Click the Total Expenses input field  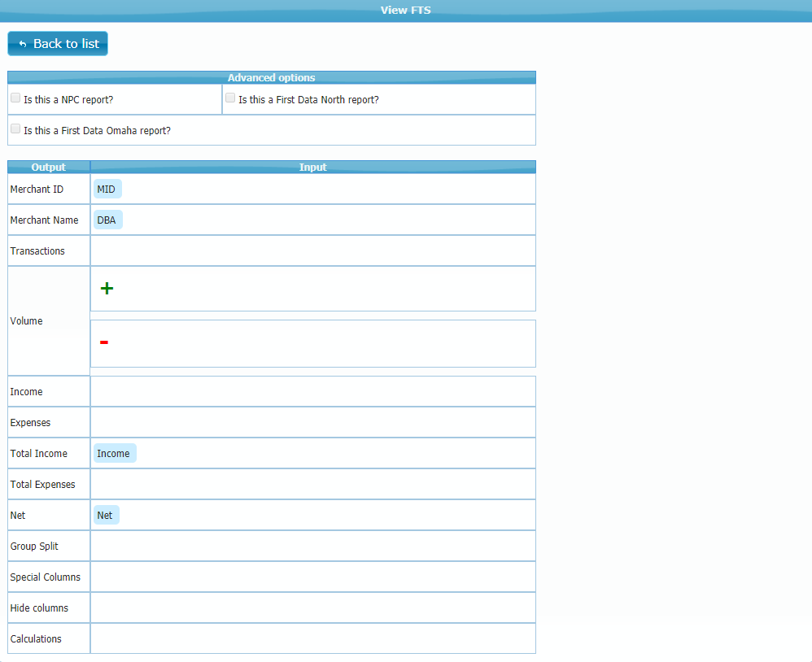pyautogui.click(x=312, y=485)
